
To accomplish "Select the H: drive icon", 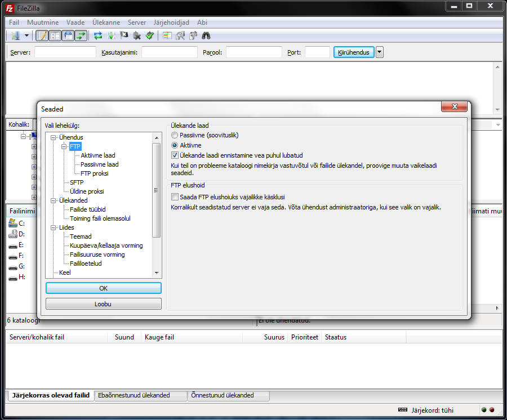I will [13, 278].
